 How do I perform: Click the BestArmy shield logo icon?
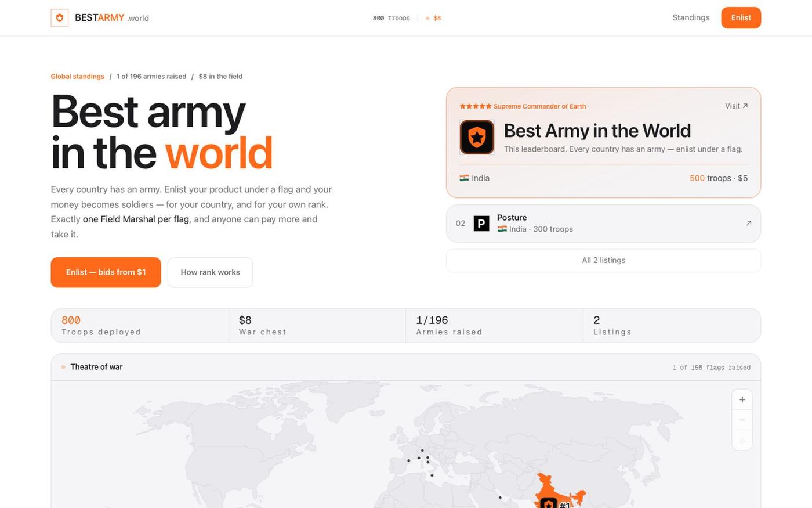click(x=60, y=18)
